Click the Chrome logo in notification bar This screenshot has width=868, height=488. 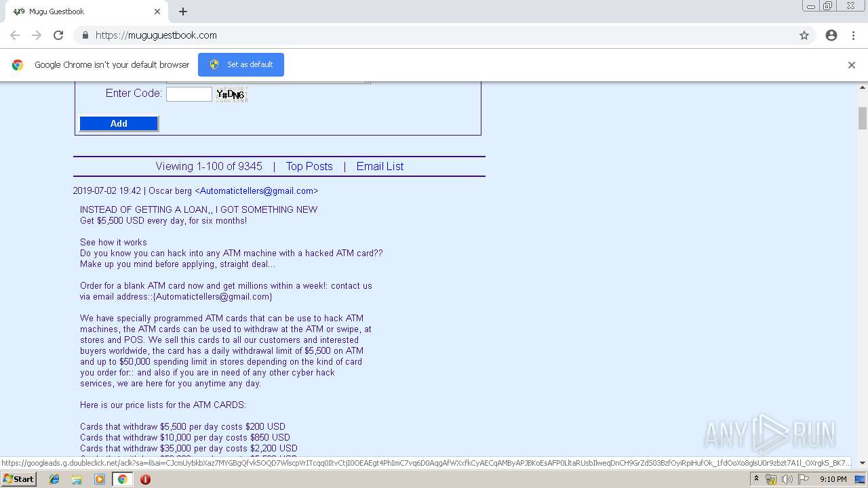click(18, 65)
